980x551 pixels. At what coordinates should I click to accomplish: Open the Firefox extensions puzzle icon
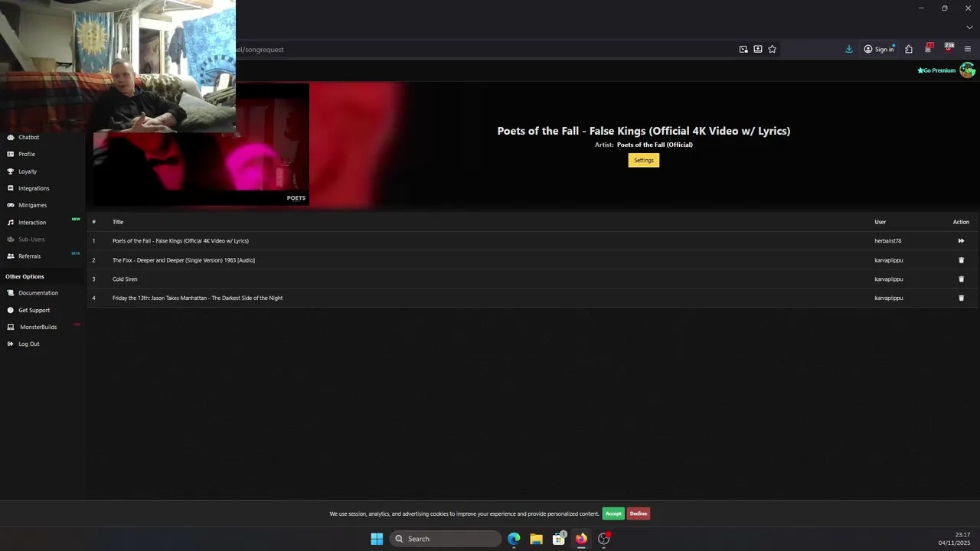pos(909,49)
